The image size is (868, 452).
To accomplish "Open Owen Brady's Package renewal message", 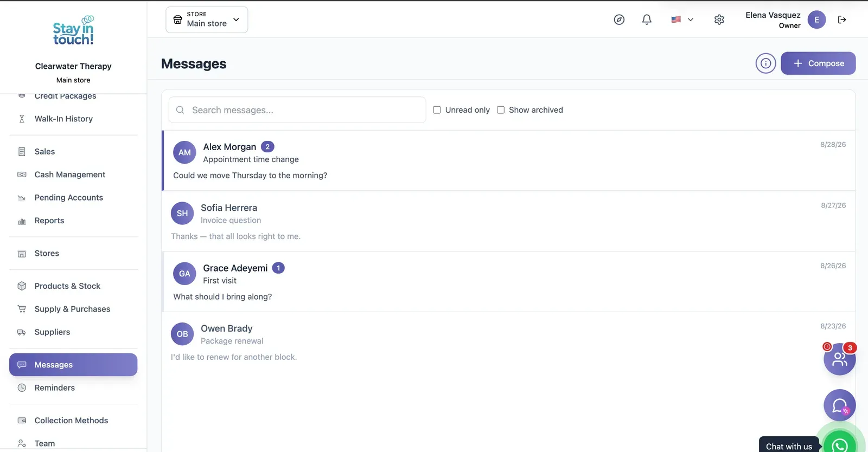I will (x=509, y=343).
